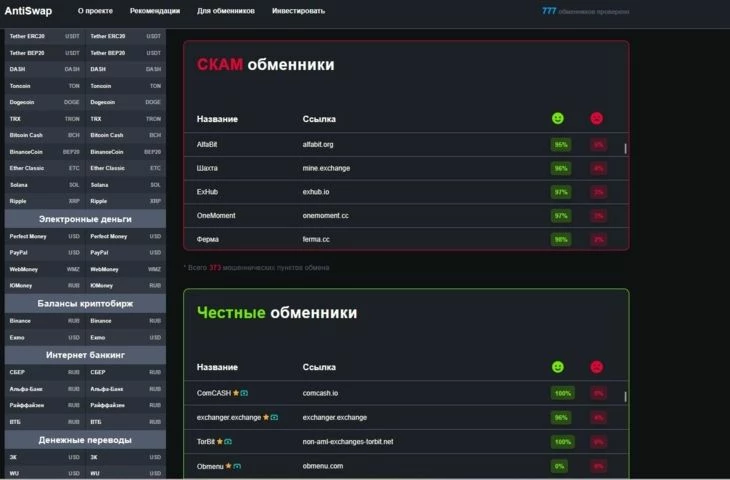Click red sad face icon in СКАМ table header

[596, 118]
